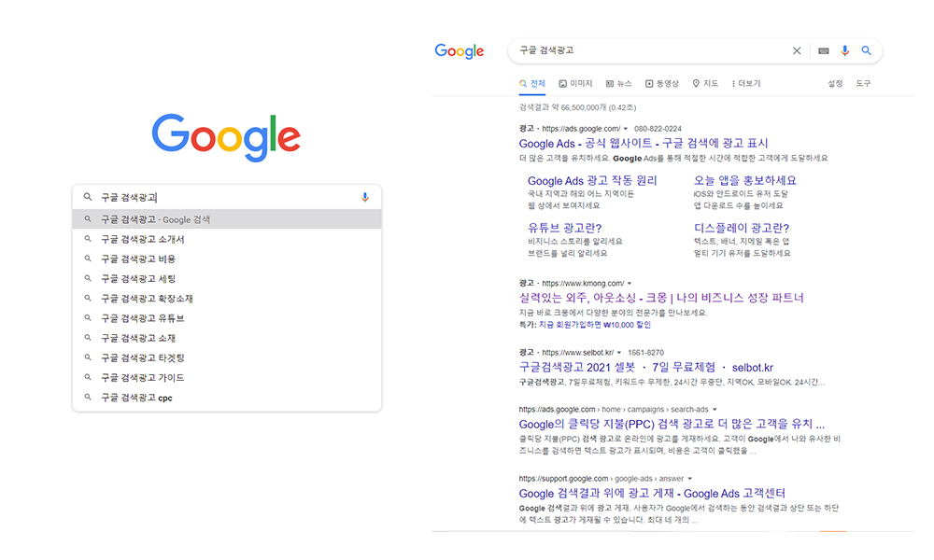Expand dropdown arrow next to support.google.com answer breadcrumb
This screenshot has width=934, height=560.
click(690, 479)
